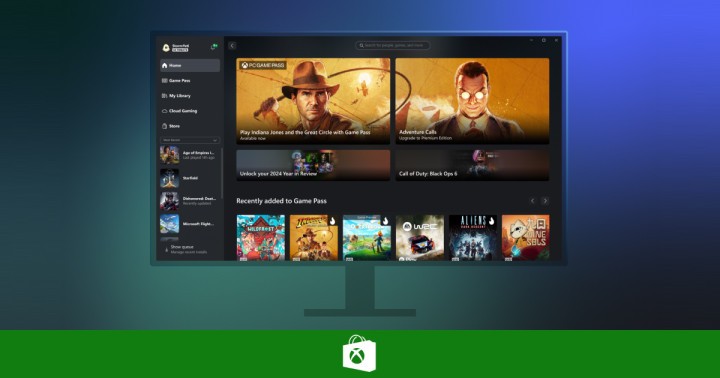Viewport: 720px width, 378px height.
Task: Open Unlock your 2024 Year in Review
Action: [313, 165]
